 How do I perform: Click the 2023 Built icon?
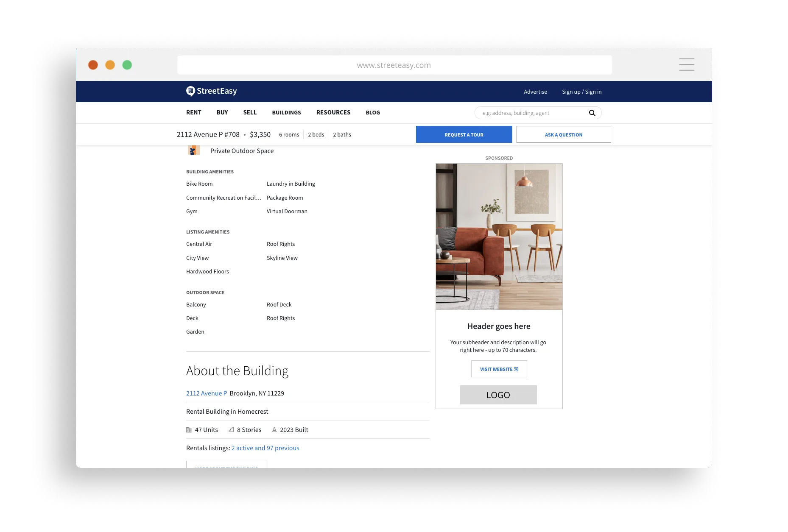coord(274,429)
